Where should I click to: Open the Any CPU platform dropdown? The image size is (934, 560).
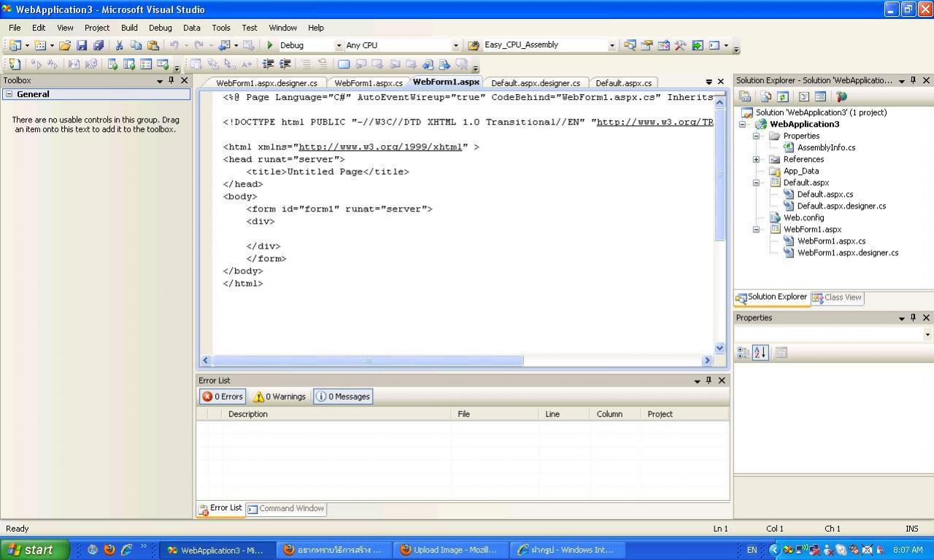[456, 45]
